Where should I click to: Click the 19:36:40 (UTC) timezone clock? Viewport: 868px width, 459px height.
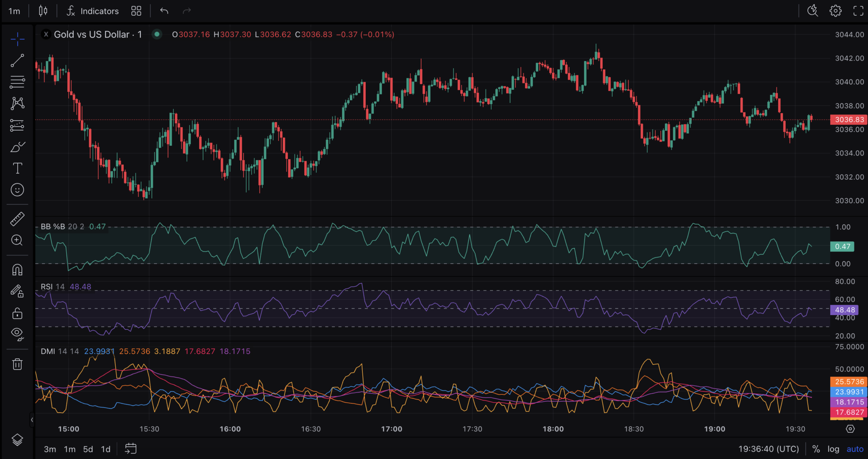tap(768, 449)
